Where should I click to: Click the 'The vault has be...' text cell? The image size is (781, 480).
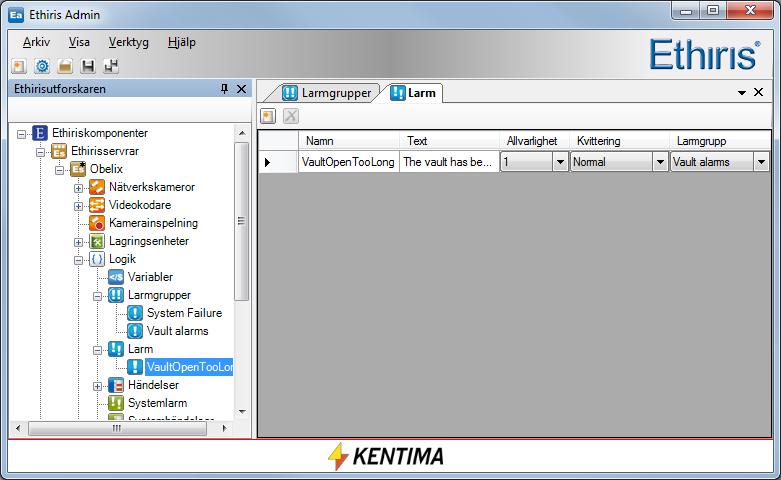pos(449,162)
